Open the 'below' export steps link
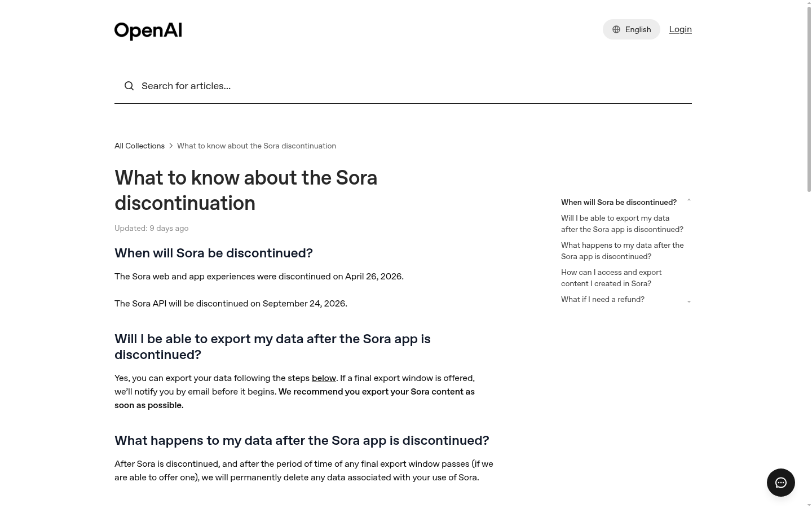This screenshot has width=812, height=508. coord(324,378)
